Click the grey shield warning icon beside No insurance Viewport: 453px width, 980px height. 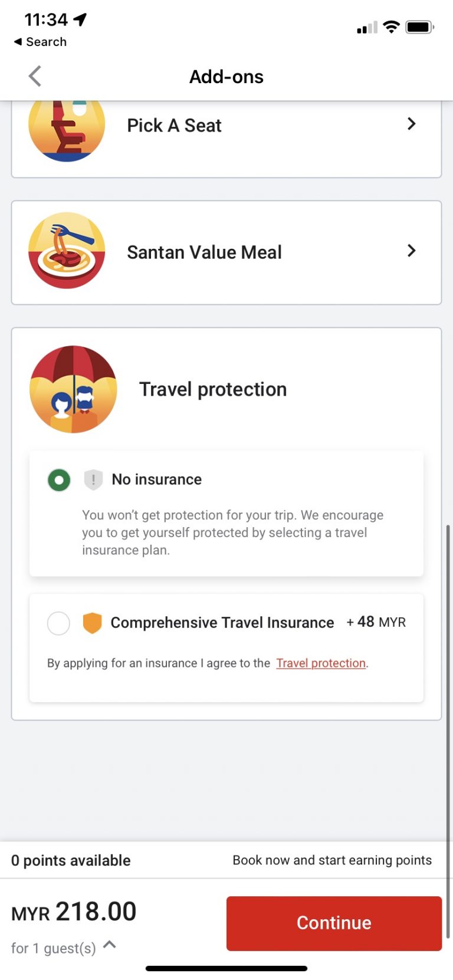pyautogui.click(x=93, y=479)
